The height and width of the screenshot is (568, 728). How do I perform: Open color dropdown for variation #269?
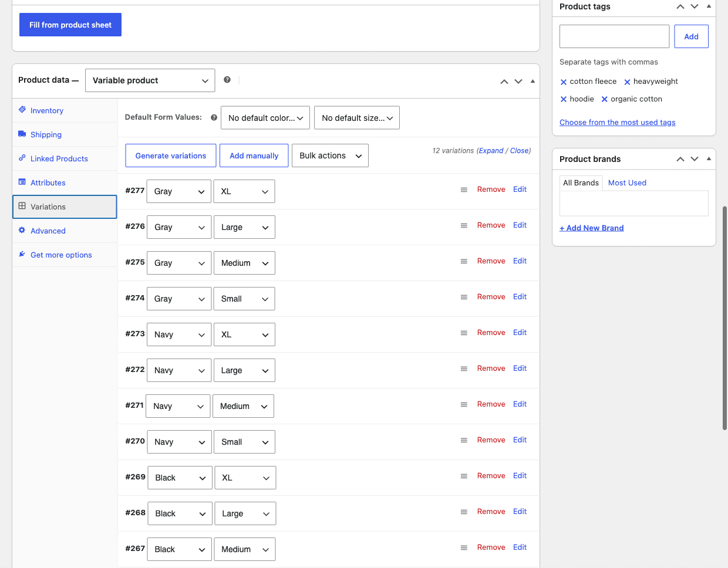click(x=180, y=478)
